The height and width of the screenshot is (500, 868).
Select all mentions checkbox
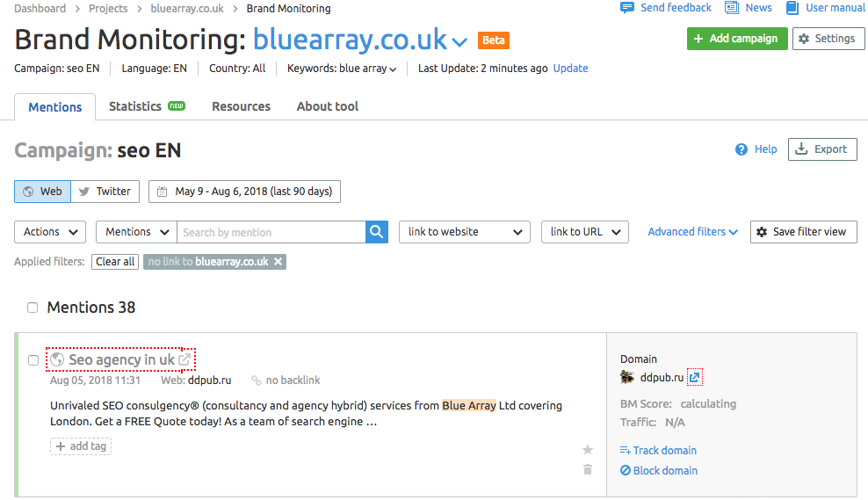click(33, 308)
